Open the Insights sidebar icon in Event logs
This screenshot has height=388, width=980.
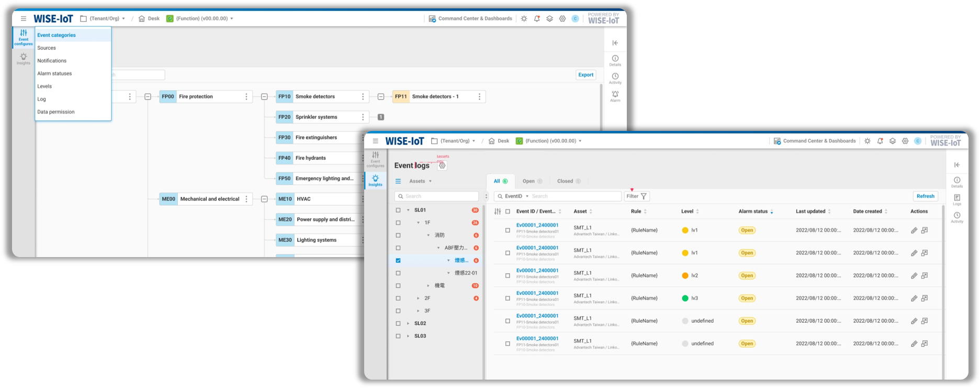(375, 180)
